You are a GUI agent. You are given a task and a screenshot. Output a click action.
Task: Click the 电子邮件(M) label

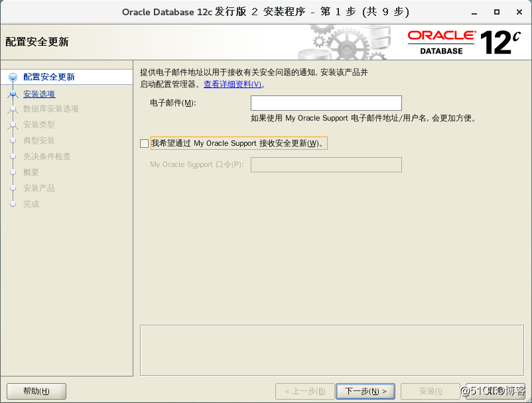tap(173, 103)
